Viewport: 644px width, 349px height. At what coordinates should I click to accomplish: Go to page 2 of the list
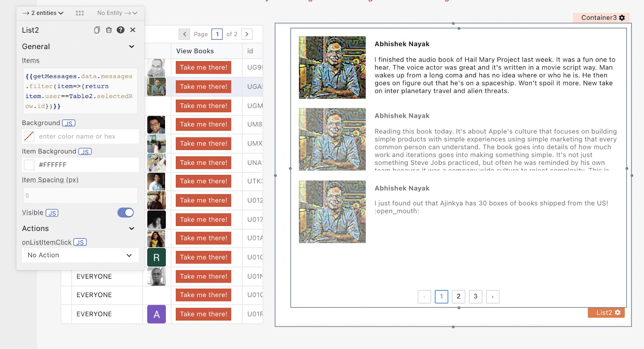(x=458, y=297)
